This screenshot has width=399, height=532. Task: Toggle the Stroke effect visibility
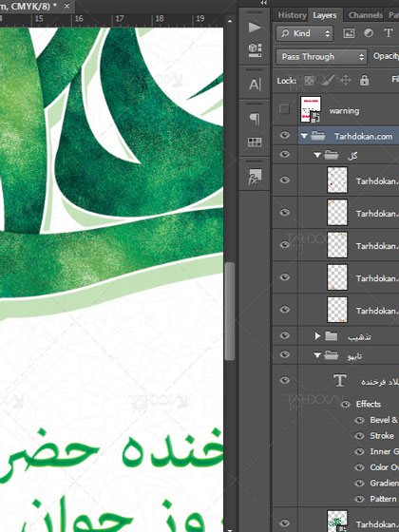(x=359, y=436)
